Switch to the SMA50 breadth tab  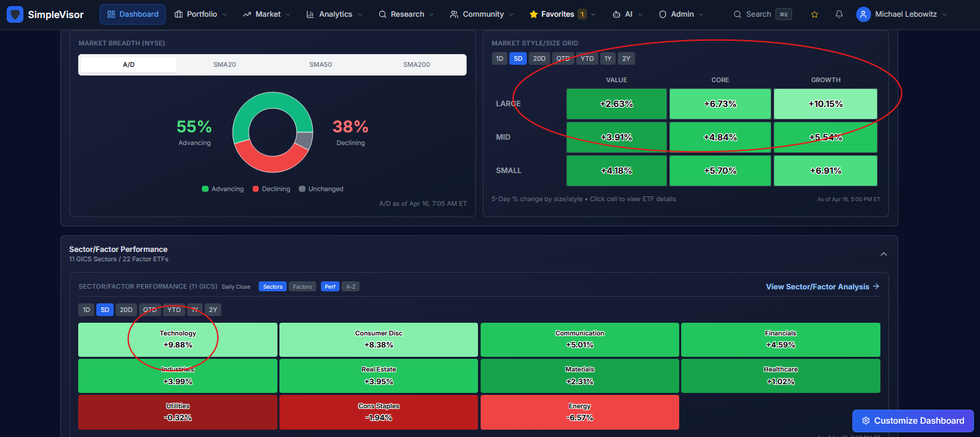pyautogui.click(x=320, y=65)
